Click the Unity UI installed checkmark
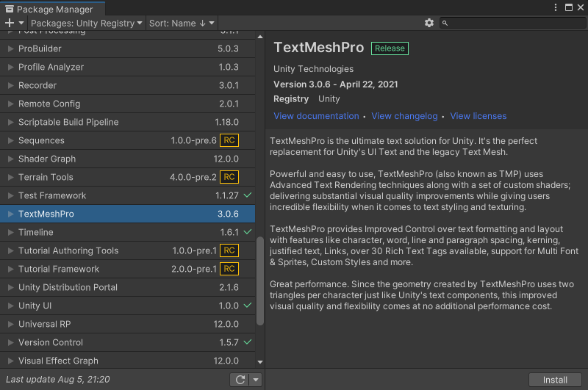The height and width of the screenshot is (390, 588). 248,306
